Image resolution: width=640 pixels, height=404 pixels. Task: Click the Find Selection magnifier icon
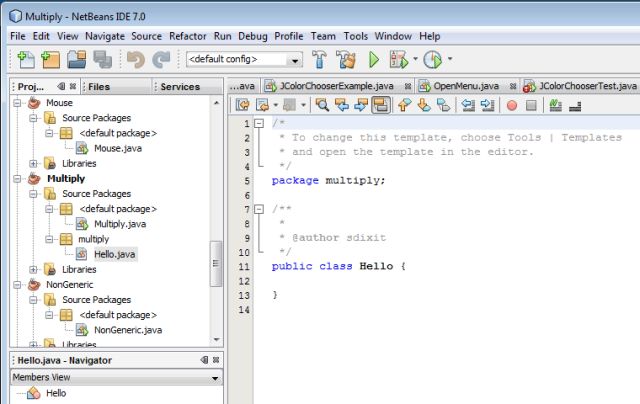pyautogui.click(x=322, y=105)
